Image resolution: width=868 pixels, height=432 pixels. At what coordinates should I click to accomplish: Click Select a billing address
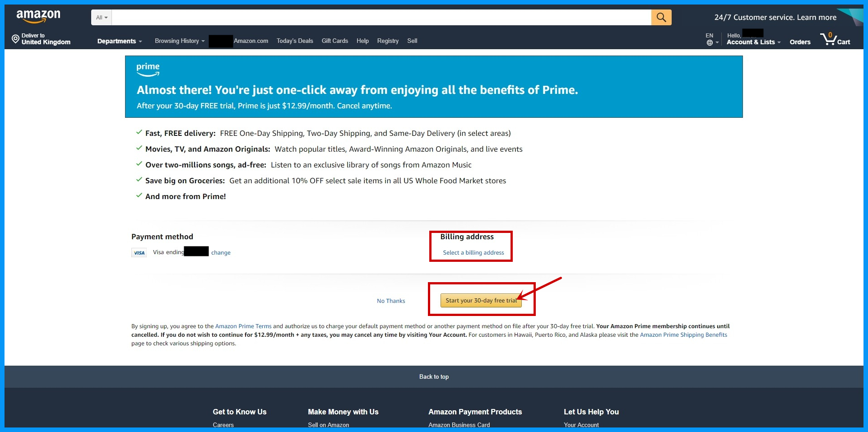pyautogui.click(x=473, y=253)
